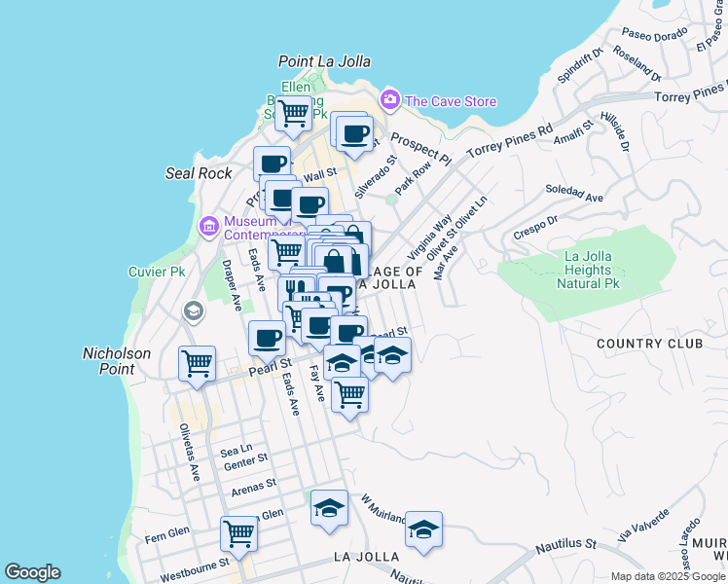Open the graduation cap marker above Nautilus St
The height and width of the screenshot is (584, 728).
point(423,529)
